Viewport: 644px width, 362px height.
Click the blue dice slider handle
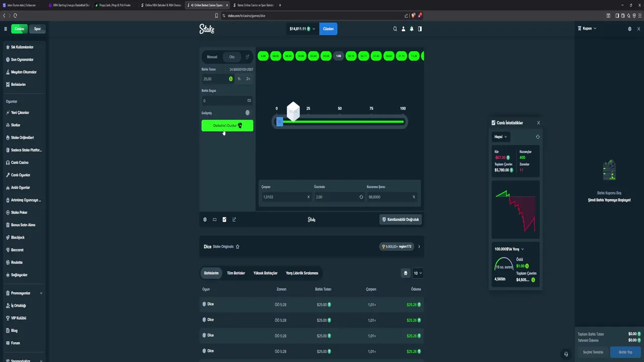[x=280, y=122]
